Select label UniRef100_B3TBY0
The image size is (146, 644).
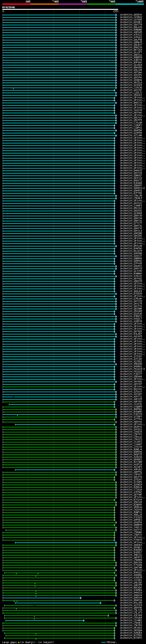click(x=131, y=638)
